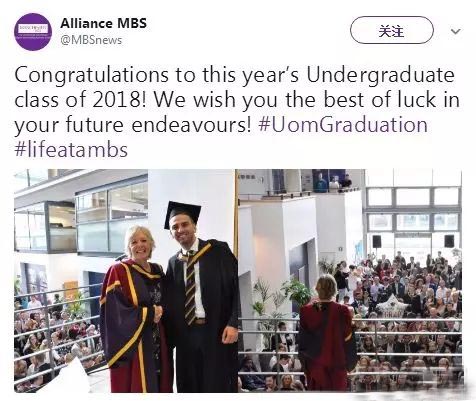
Task: Click the handshake between the two people
Action: (x=158, y=314)
